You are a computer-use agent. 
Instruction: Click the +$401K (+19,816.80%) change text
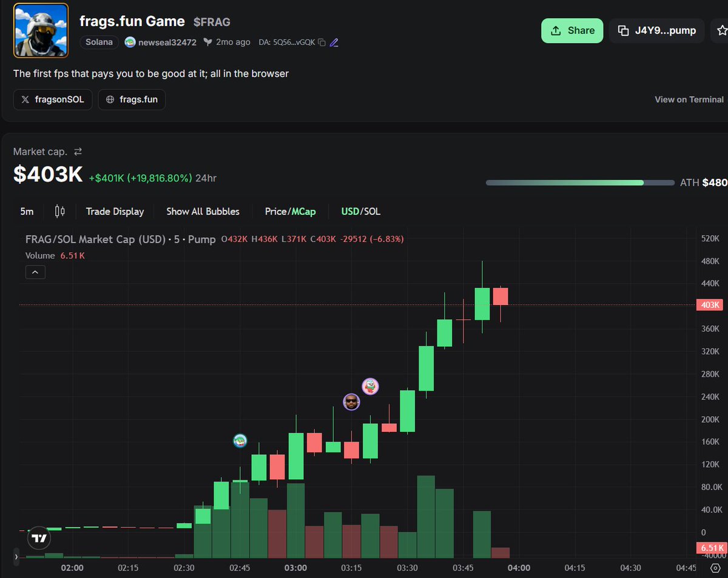(141, 178)
